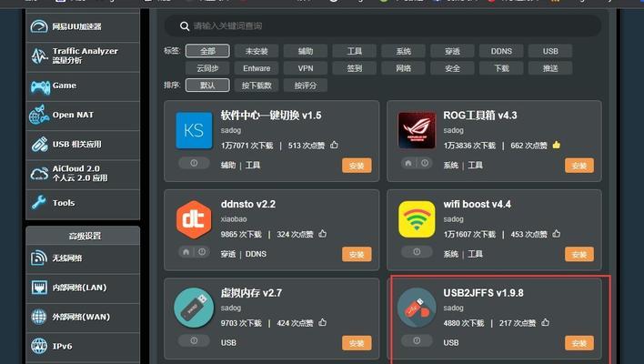Install 虚拟内存 v2.7

pyautogui.click(x=357, y=343)
